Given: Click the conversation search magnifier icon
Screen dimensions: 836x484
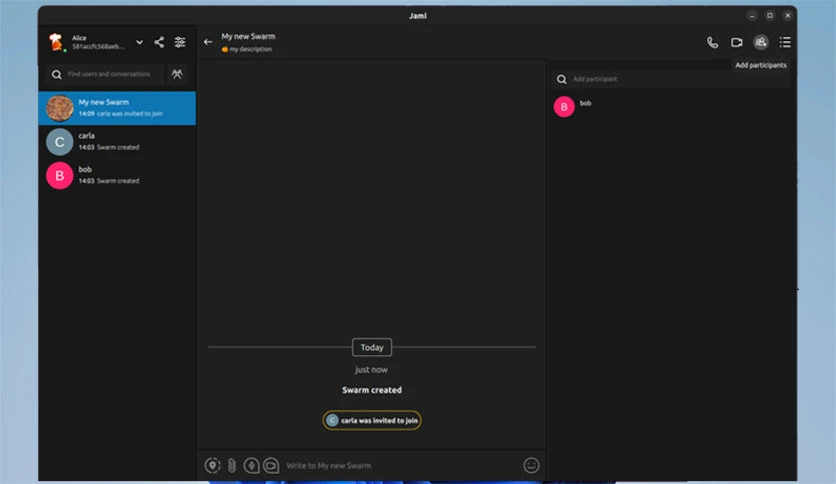Looking at the screenshot, I should pos(57,75).
